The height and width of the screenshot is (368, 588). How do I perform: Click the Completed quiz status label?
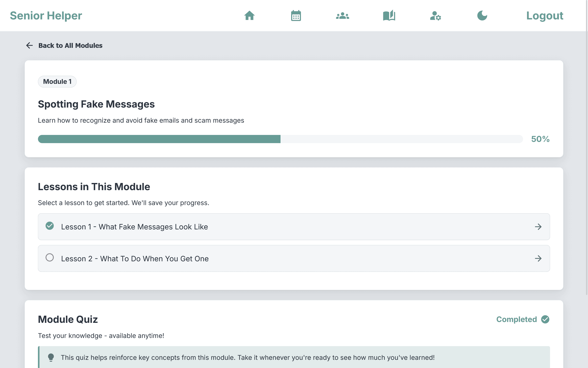517,319
